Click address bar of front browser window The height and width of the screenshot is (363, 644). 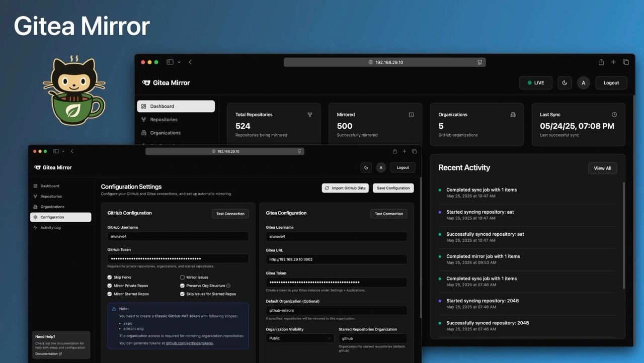point(225,151)
